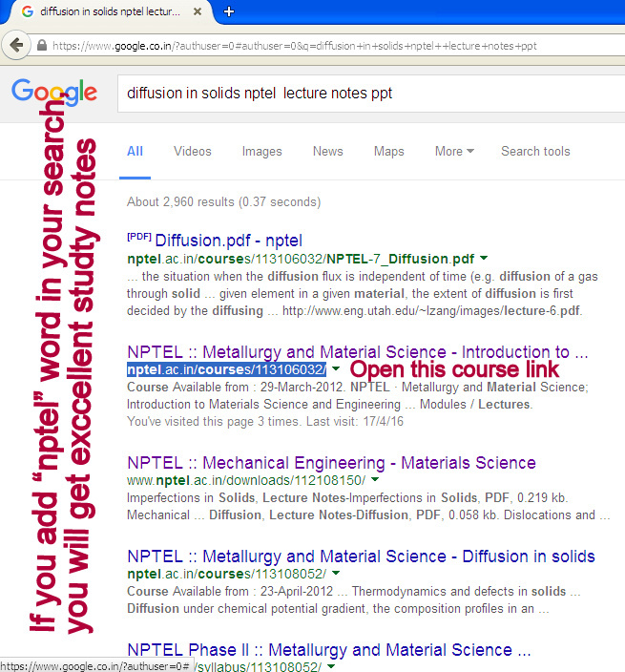This screenshot has width=625, height=672.
Task: Open the Diffusion.pdf - nptel result
Action: point(228,241)
